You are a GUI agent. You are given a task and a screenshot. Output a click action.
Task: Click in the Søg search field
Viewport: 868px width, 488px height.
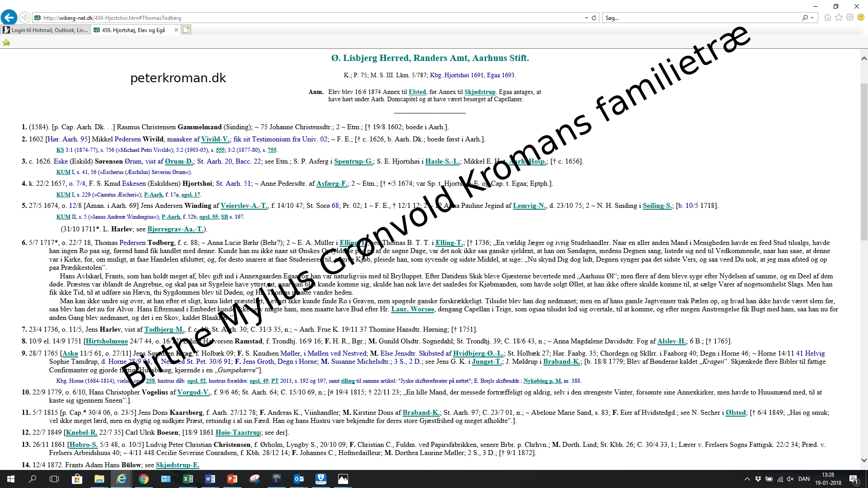702,18
